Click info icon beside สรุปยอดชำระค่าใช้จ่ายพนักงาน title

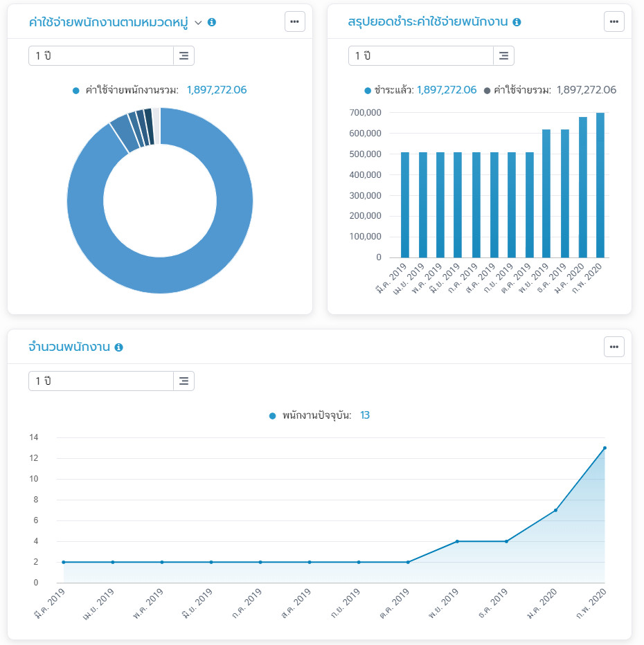pyautogui.click(x=517, y=22)
